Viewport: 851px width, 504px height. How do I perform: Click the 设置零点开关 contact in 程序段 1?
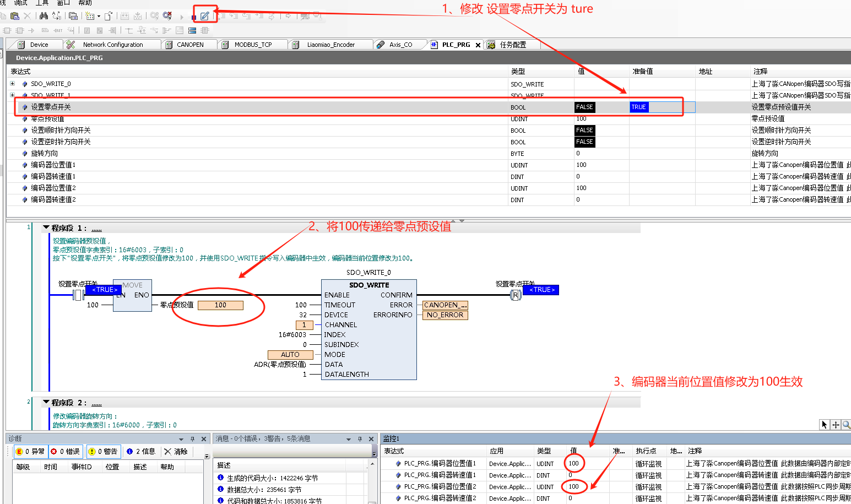coord(78,295)
